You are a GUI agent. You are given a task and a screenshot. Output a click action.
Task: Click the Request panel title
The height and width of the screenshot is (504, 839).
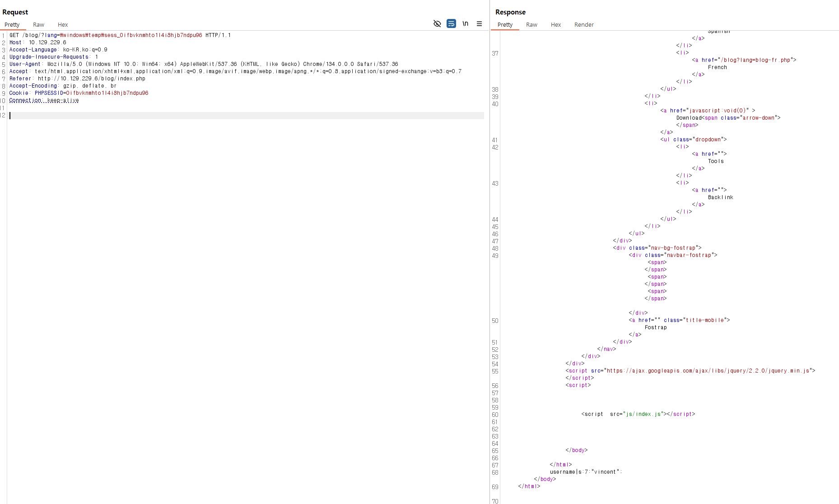[15, 12]
